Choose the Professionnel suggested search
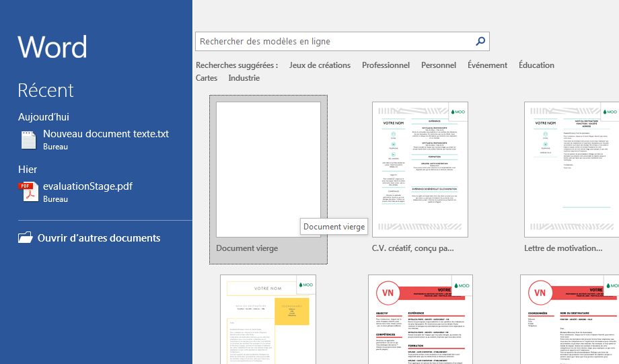Viewport: 619px width, 364px height. [x=386, y=65]
